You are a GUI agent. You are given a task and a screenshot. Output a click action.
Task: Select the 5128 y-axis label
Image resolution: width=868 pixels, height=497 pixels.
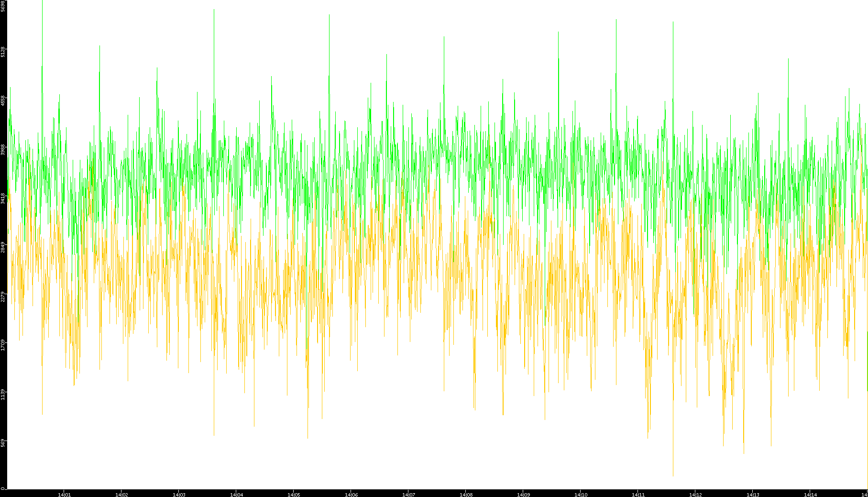coord(3,52)
